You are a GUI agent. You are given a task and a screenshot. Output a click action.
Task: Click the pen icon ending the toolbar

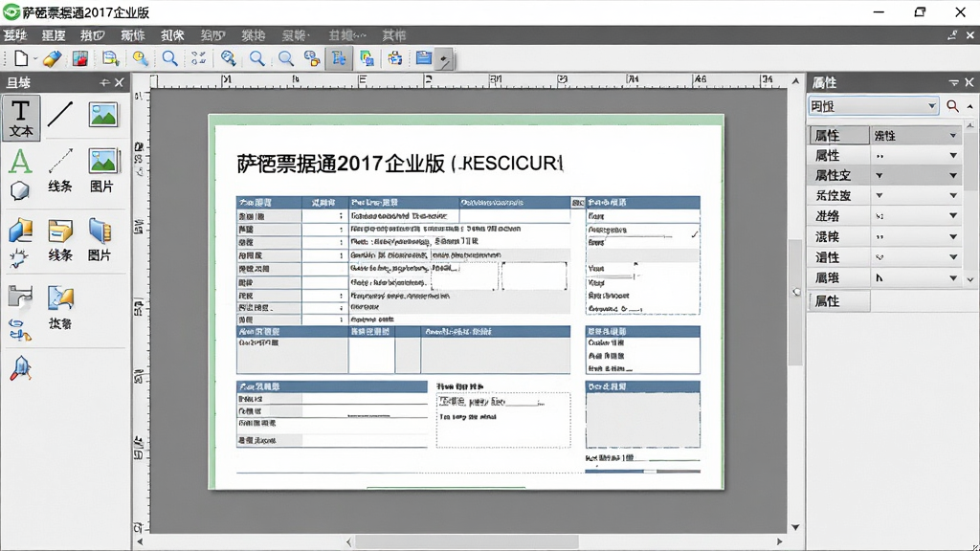click(444, 59)
